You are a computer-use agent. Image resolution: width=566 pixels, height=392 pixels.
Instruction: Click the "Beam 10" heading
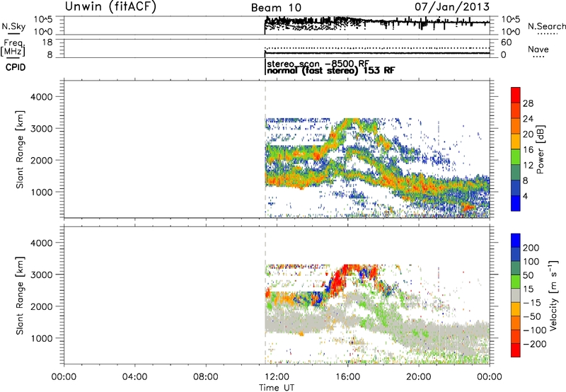point(277,8)
